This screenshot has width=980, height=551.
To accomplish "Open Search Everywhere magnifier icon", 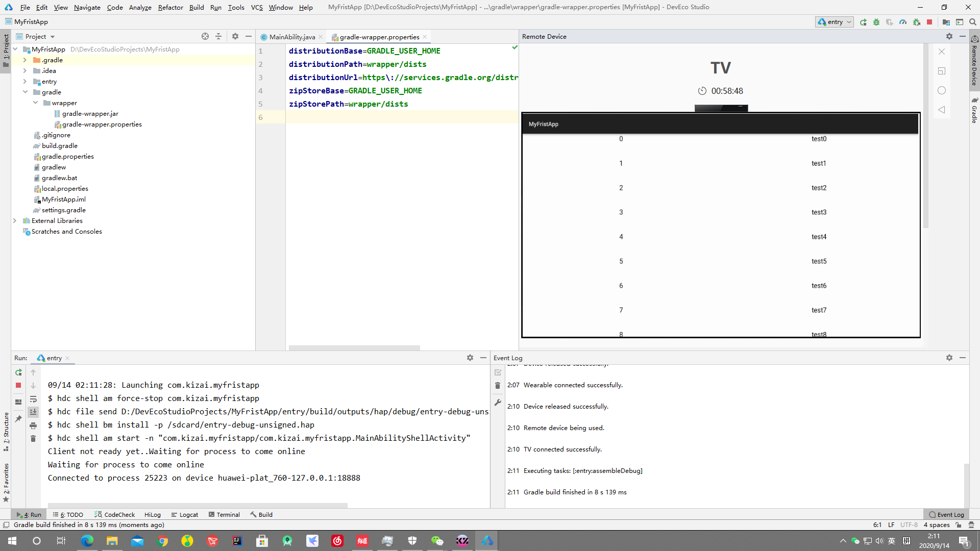I will pyautogui.click(x=973, y=22).
